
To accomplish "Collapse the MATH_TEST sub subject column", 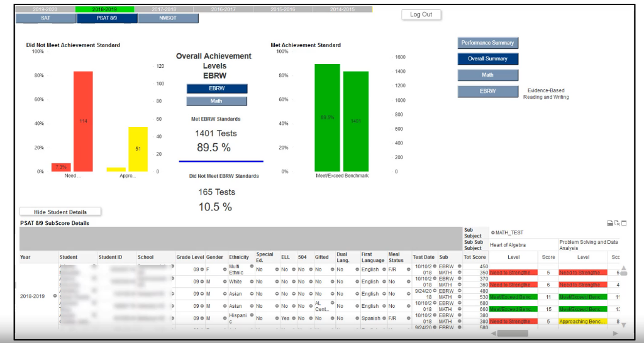I will point(493,232).
